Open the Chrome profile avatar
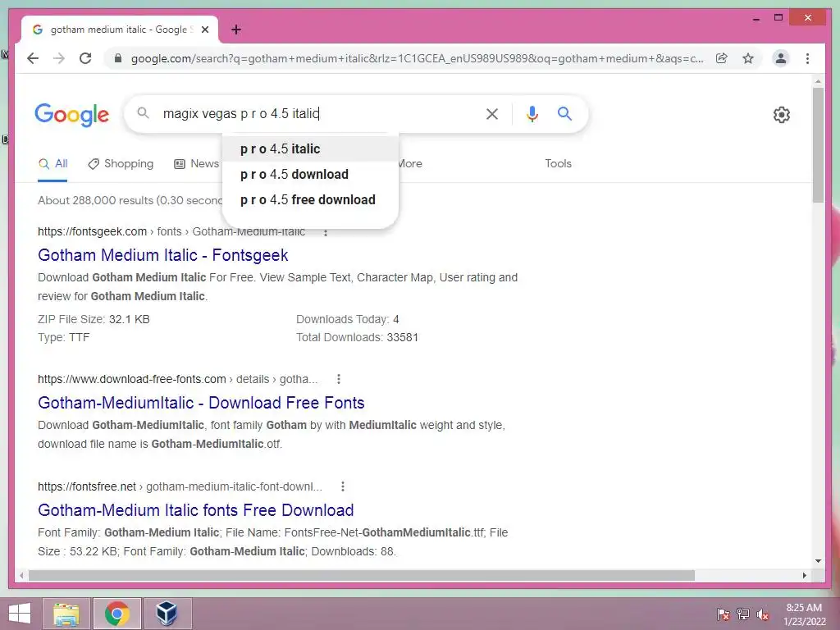Screen dimensions: 840x630 coord(781,58)
